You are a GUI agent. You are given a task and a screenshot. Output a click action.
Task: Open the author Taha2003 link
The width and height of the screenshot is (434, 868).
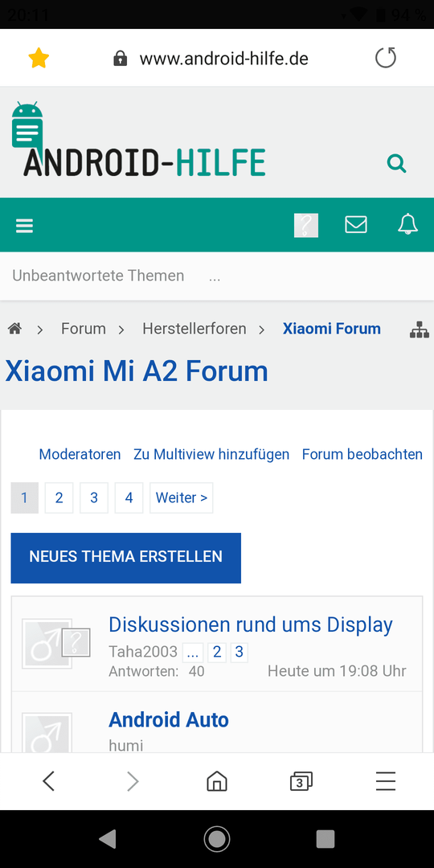coord(143,652)
